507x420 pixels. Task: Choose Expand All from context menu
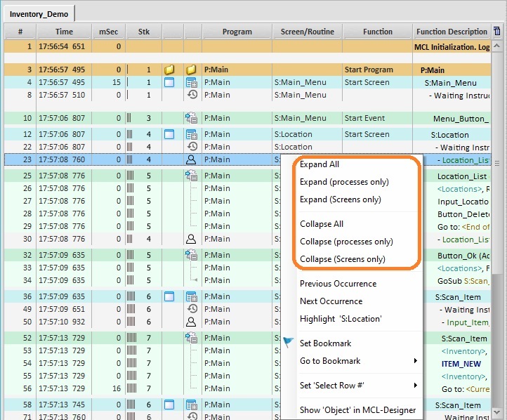320,165
